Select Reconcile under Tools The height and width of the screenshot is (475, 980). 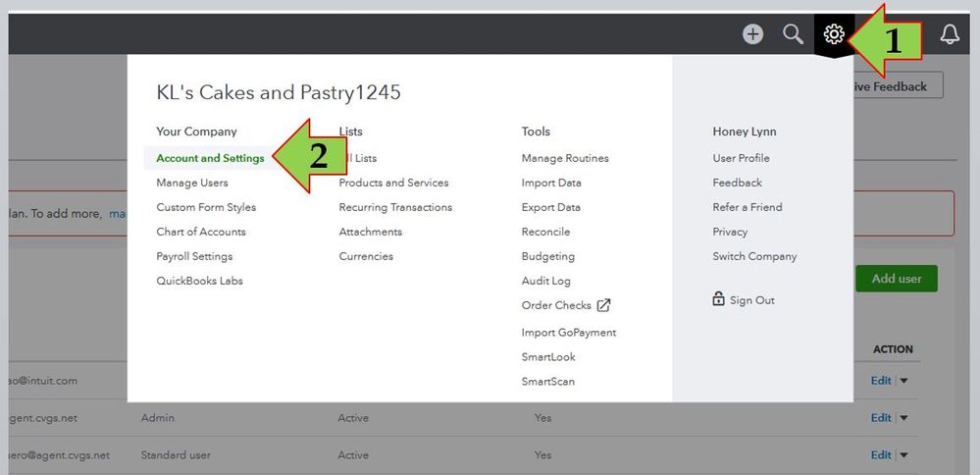[545, 232]
